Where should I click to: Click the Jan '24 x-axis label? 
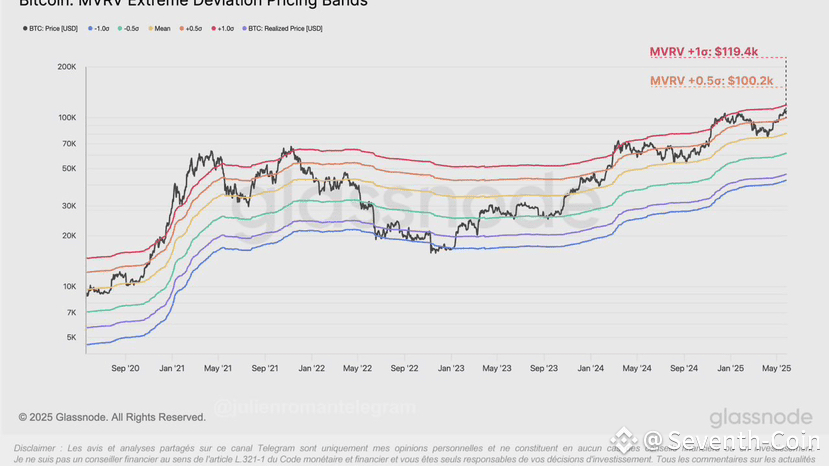(591, 368)
